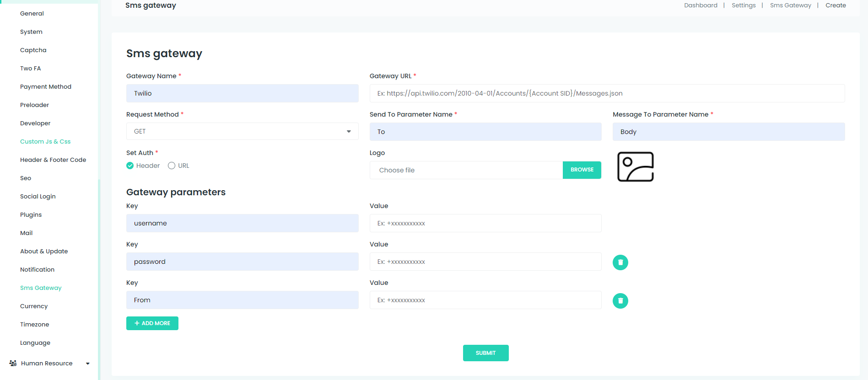Focus the value field for password
This screenshot has width=868, height=380.
485,262
